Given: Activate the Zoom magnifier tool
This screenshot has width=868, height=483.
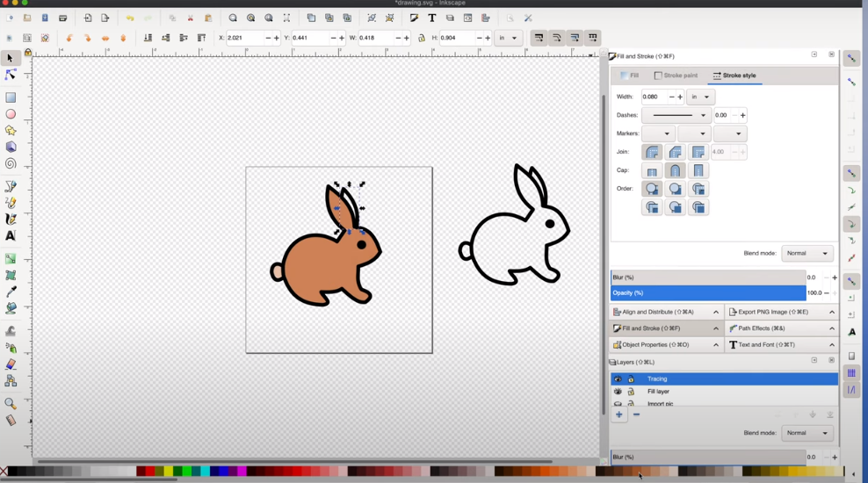Looking at the screenshot, I should [x=10, y=404].
